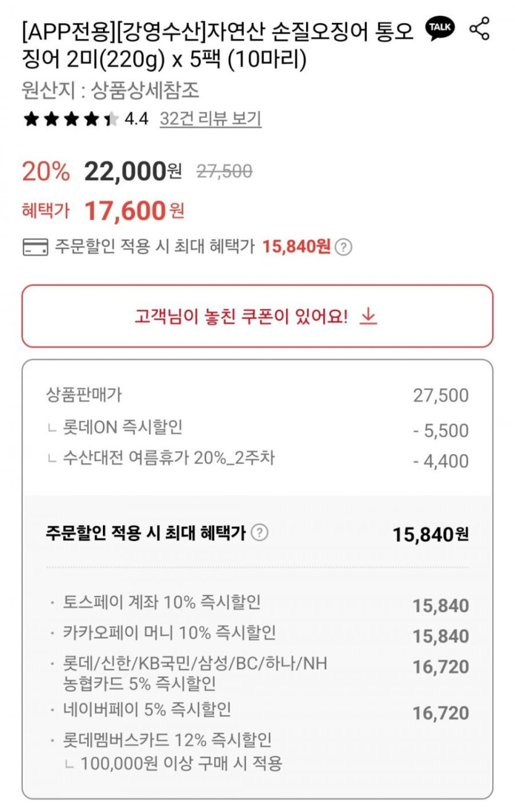Tap the credit card icon

(35, 247)
